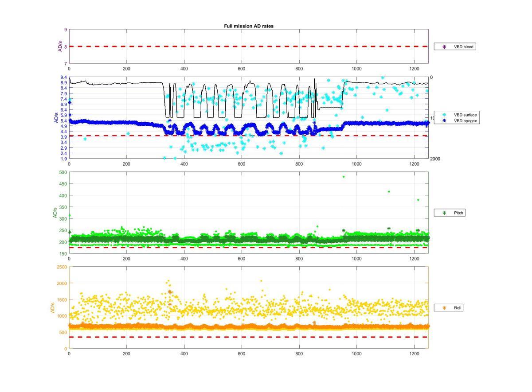Select the red dashed threshold in Pitch plot
532x392 pixels.
pos(248,248)
